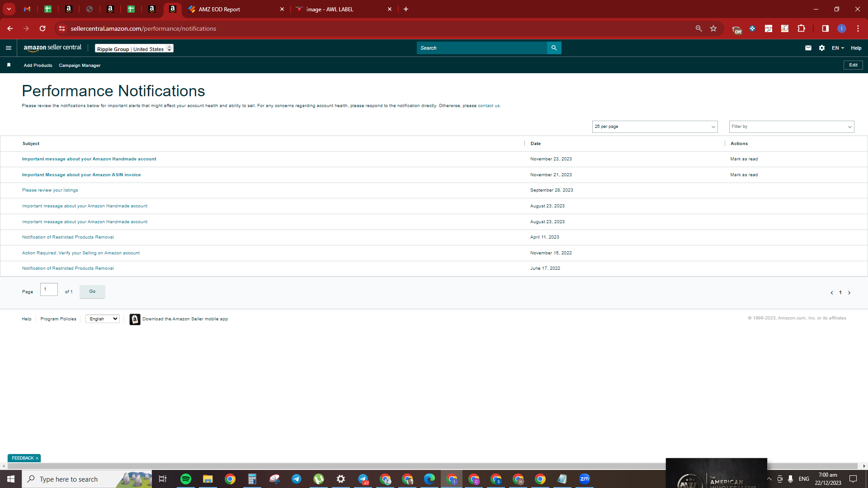868x488 pixels.
Task: Open File Explorer from the taskbar
Action: pyautogui.click(x=208, y=479)
